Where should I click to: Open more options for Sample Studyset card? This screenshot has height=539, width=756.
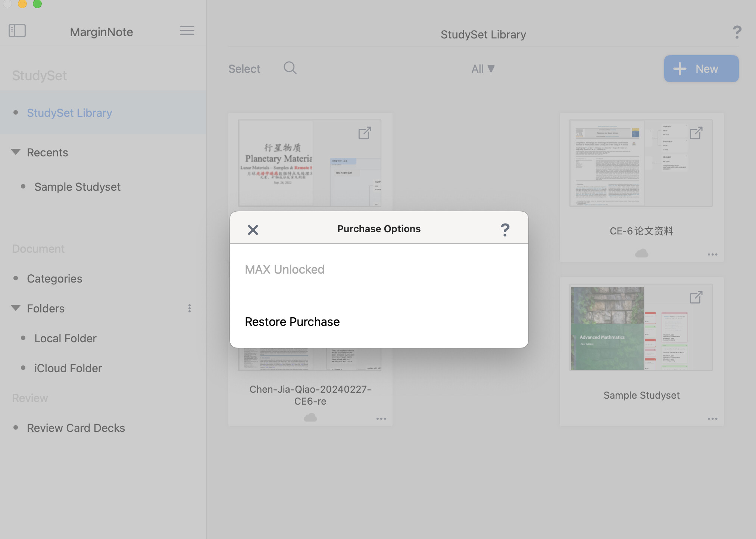tap(712, 419)
